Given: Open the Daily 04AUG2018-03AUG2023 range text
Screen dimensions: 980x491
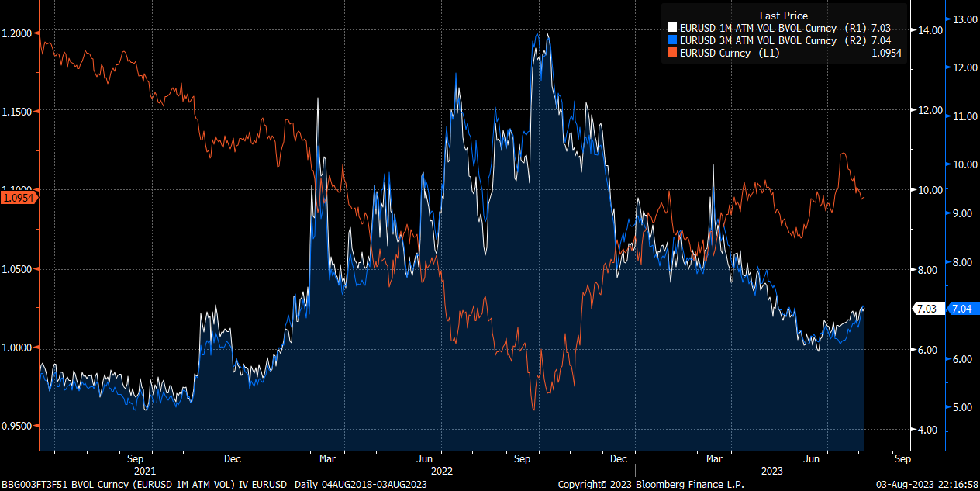Looking at the screenshot, I should [x=361, y=484].
